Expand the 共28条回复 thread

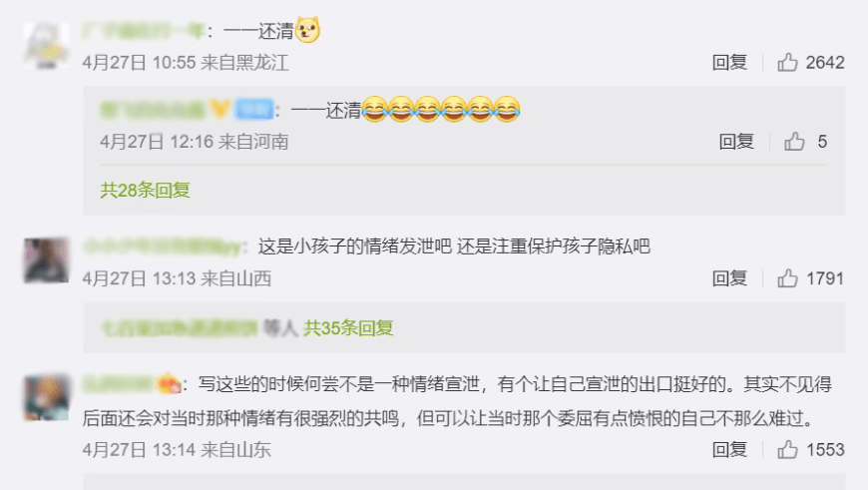[x=145, y=190]
